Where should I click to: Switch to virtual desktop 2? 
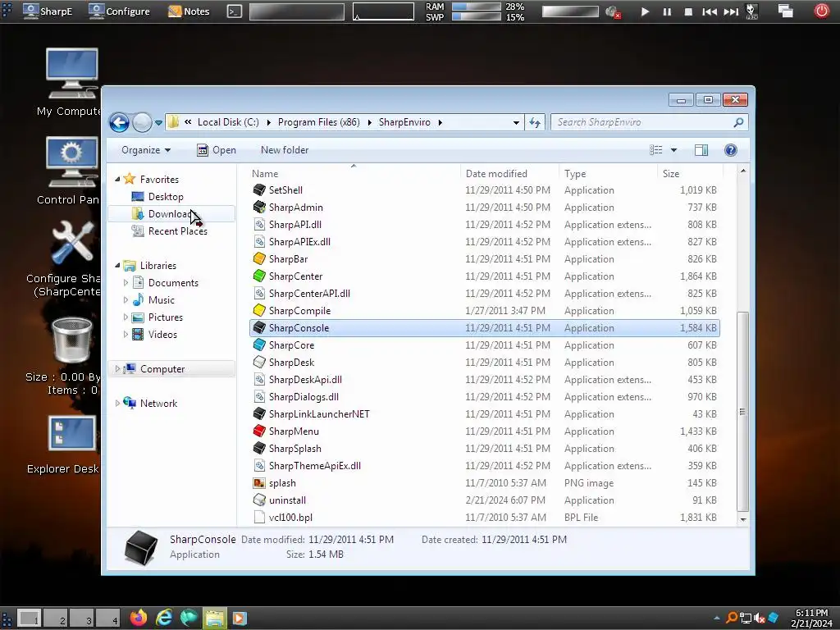57,618
